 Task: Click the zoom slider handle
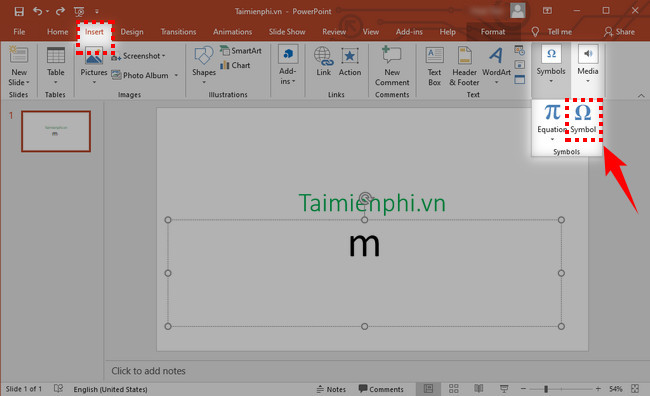click(546, 389)
